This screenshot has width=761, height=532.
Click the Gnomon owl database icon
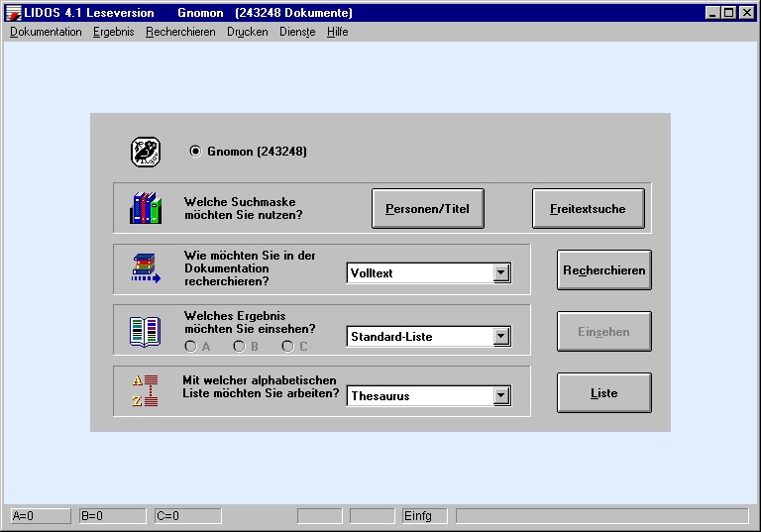click(146, 152)
